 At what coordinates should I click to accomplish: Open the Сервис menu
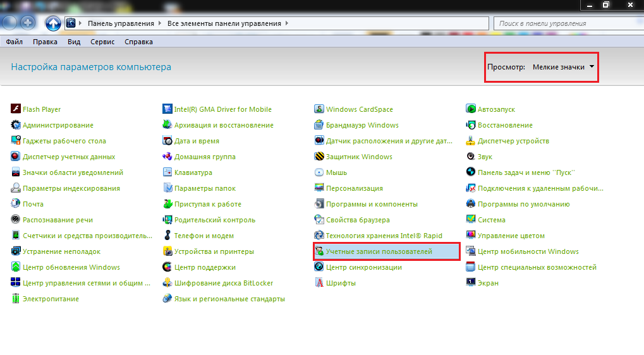[x=102, y=42]
